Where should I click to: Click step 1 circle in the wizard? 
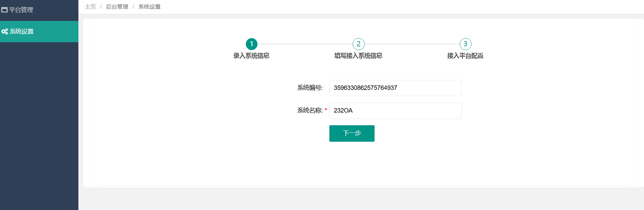pyautogui.click(x=252, y=44)
